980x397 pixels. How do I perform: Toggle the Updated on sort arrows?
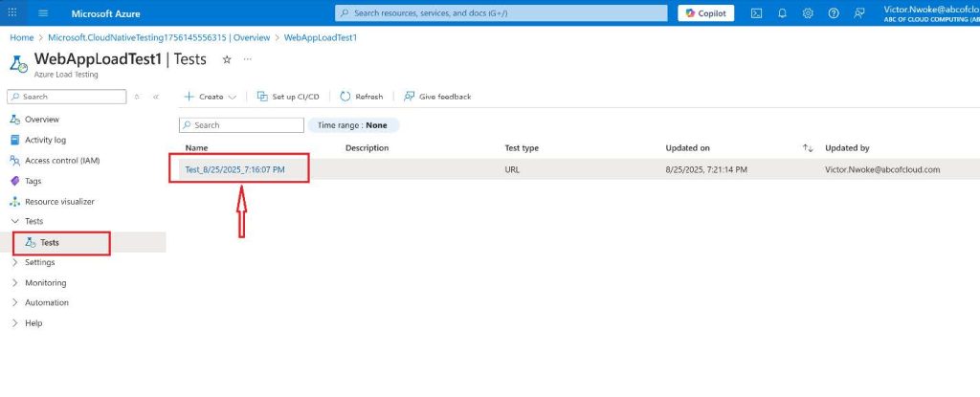click(808, 148)
